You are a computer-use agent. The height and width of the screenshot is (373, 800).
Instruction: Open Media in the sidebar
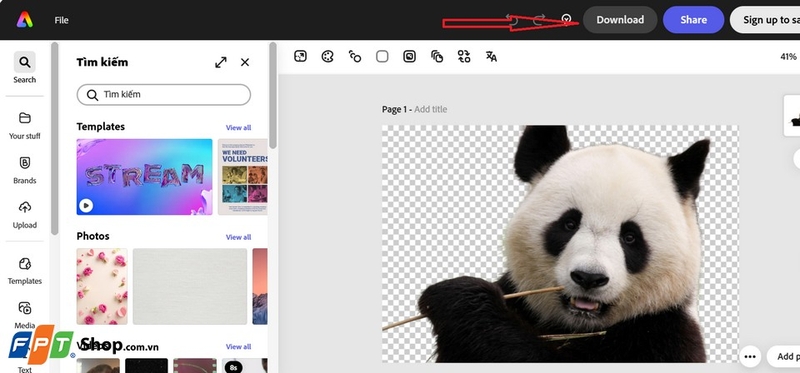click(24, 315)
